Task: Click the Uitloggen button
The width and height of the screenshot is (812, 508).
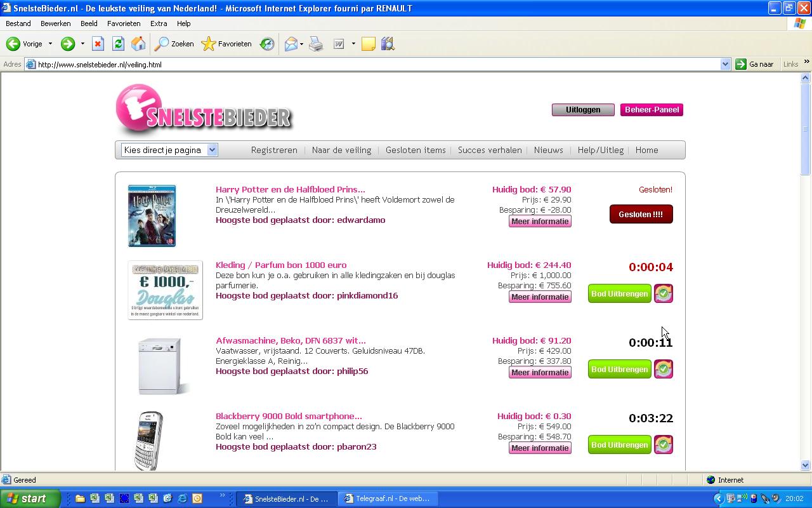Action: 582,109
